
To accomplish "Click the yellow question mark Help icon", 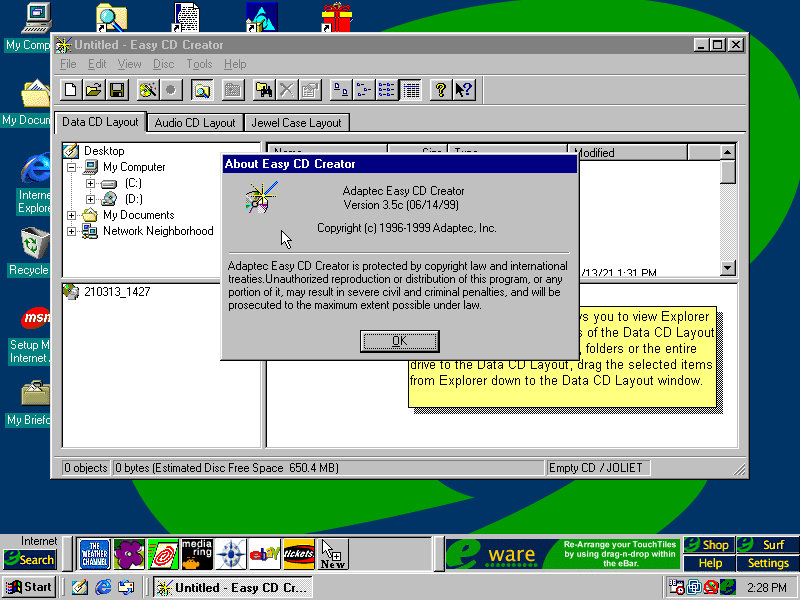I will coord(440,90).
